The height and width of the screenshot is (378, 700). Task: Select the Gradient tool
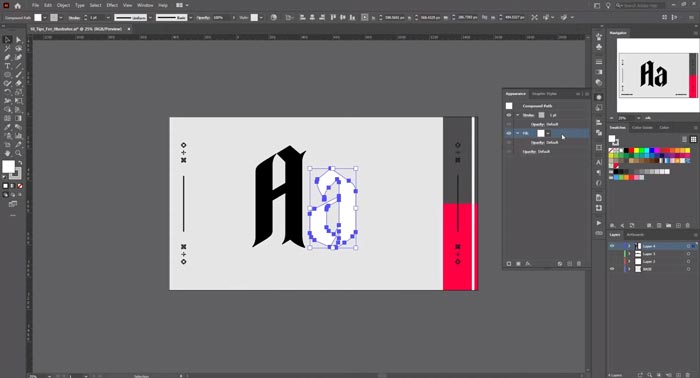[x=18, y=118]
